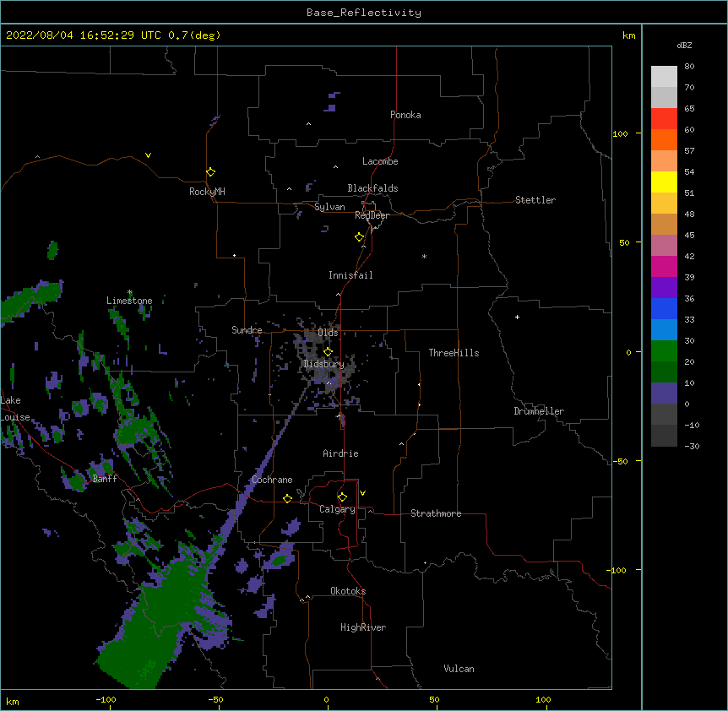Click the Limestone label

tap(129, 301)
